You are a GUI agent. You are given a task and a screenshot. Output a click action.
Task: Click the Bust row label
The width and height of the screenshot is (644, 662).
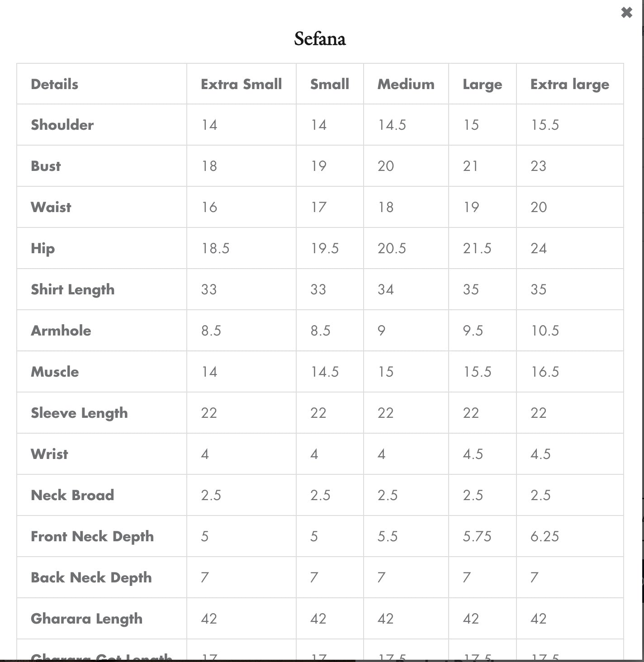[x=46, y=166]
